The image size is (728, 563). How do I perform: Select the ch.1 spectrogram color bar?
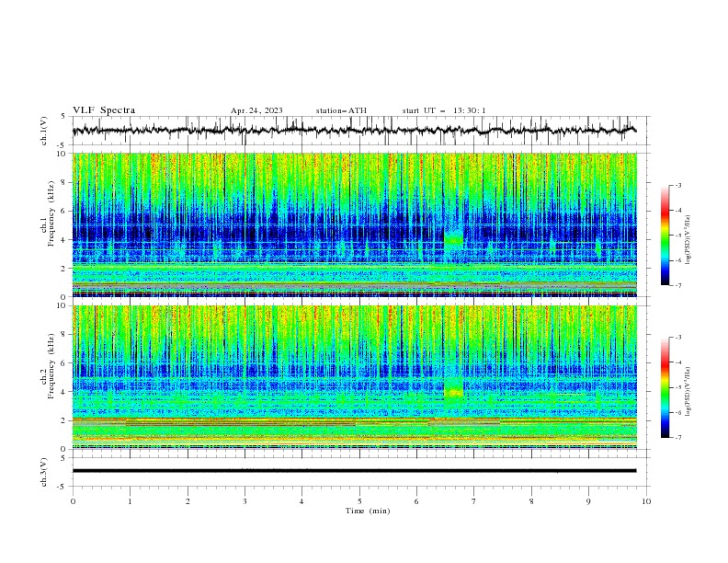pyautogui.click(x=665, y=236)
